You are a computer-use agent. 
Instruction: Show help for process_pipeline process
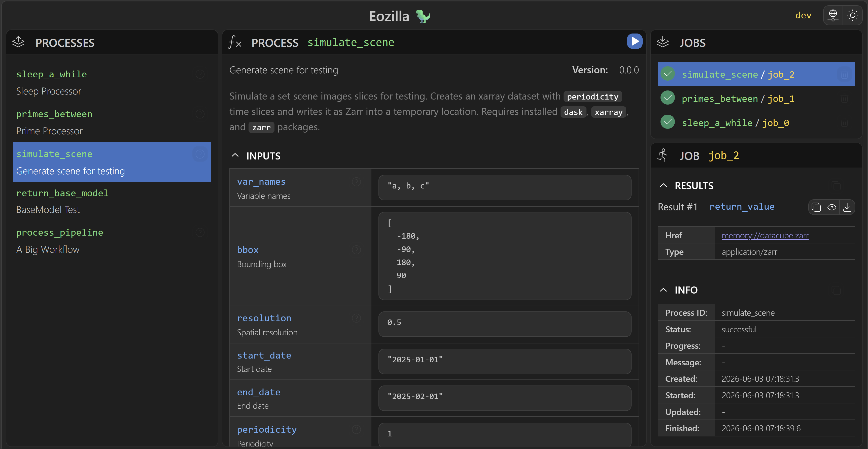[x=200, y=232]
